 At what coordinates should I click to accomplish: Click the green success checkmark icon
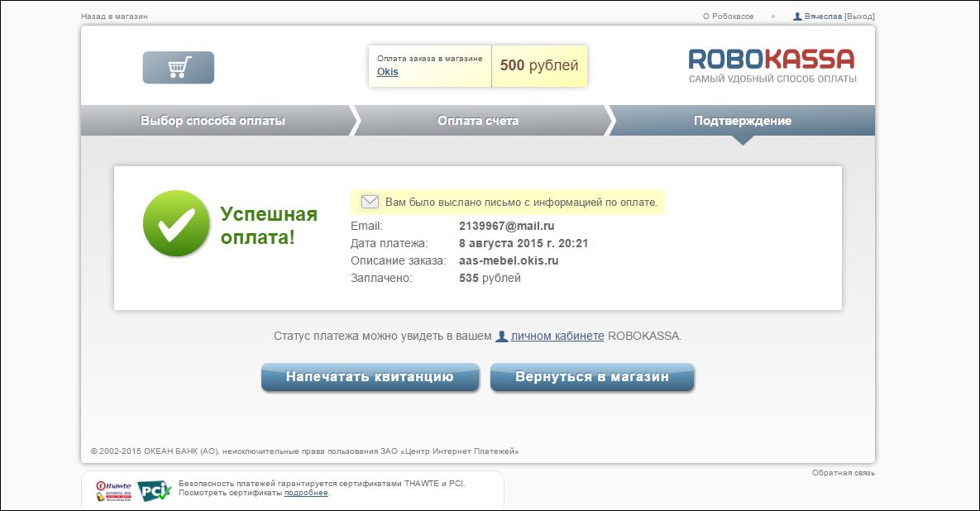[x=176, y=223]
